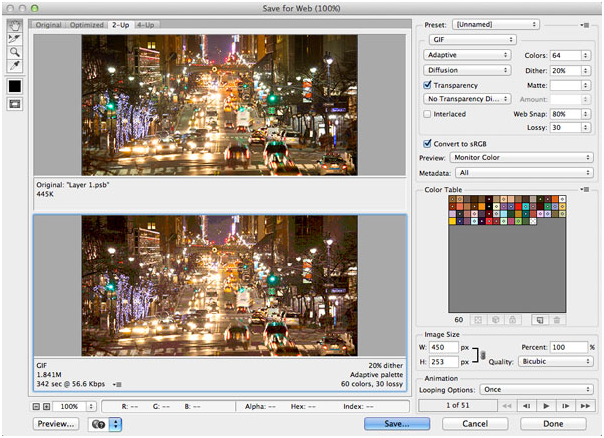Screen dimensions: 604x438
Task: Click the Save... button
Action: coord(397,424)
